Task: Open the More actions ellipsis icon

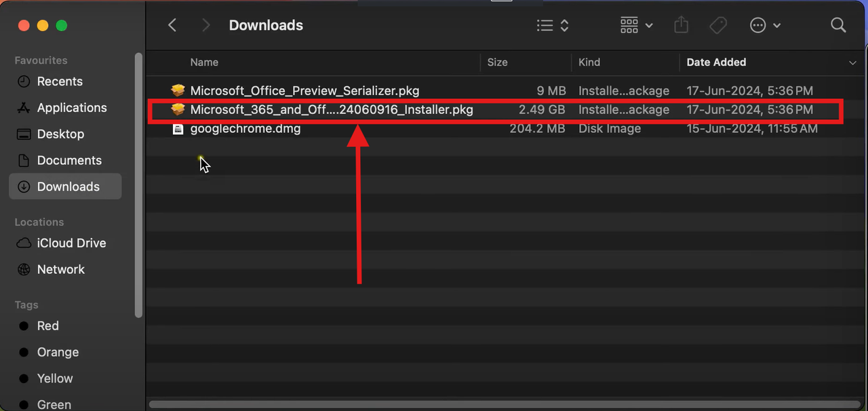Action: tap(757, 25)
